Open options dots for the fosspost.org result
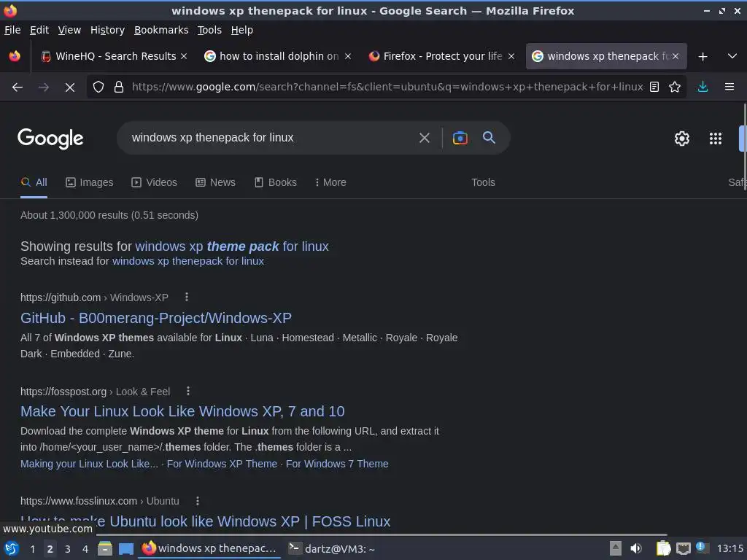 tap(188, 391)
